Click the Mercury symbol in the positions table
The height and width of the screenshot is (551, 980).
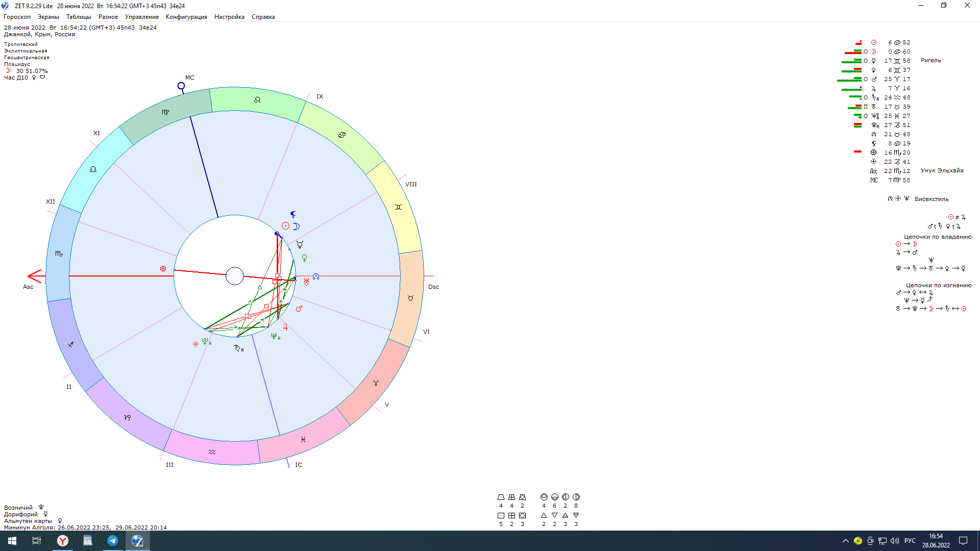click(x=874, y=61)
